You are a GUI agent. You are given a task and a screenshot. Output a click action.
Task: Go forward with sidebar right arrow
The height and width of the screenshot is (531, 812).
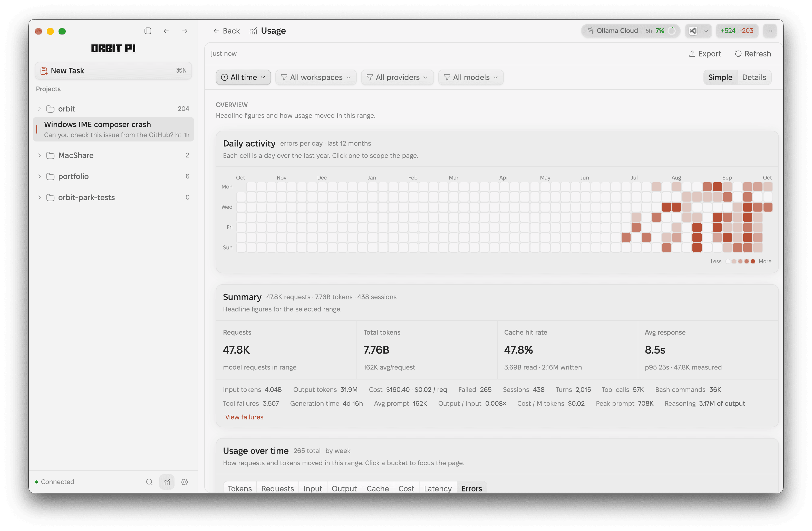[x=185, y=31]
